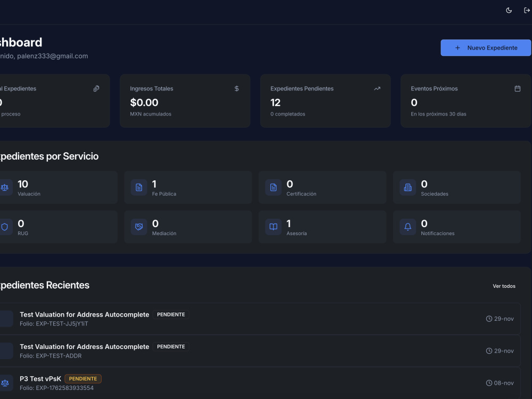The width and height of the screenshot is (532, 399).
Task: Open the P3 Test vPsK expediente
Action: (x=260, y=383)
